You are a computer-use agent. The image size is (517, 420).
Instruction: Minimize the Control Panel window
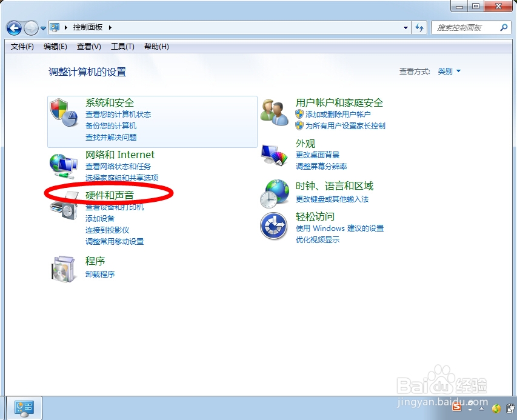point(459,7)
